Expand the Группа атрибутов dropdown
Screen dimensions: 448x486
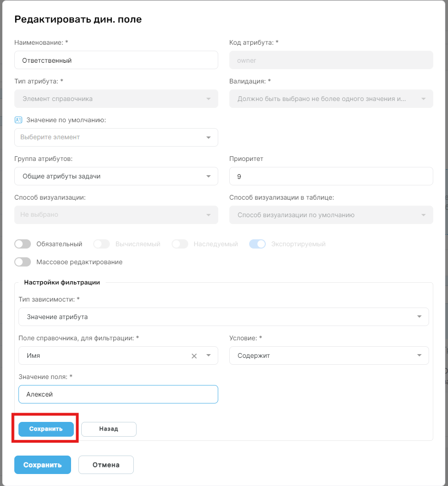[x=116, y=176]
